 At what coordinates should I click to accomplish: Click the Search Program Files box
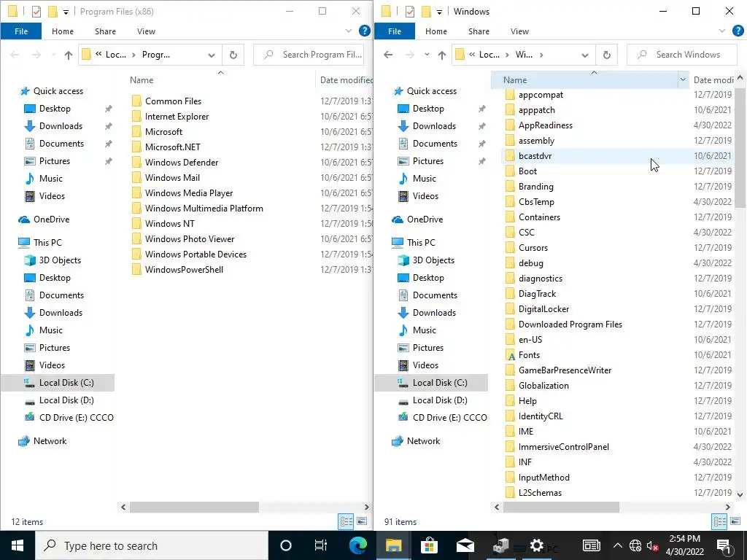[309, 55]
